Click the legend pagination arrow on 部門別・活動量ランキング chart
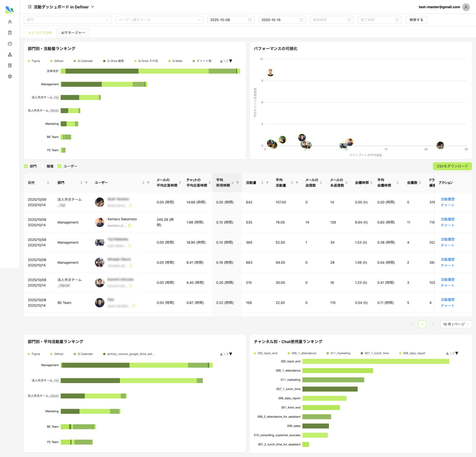Image resolution: width=476 pixels, height=457 pixels. tap(231, 61)
